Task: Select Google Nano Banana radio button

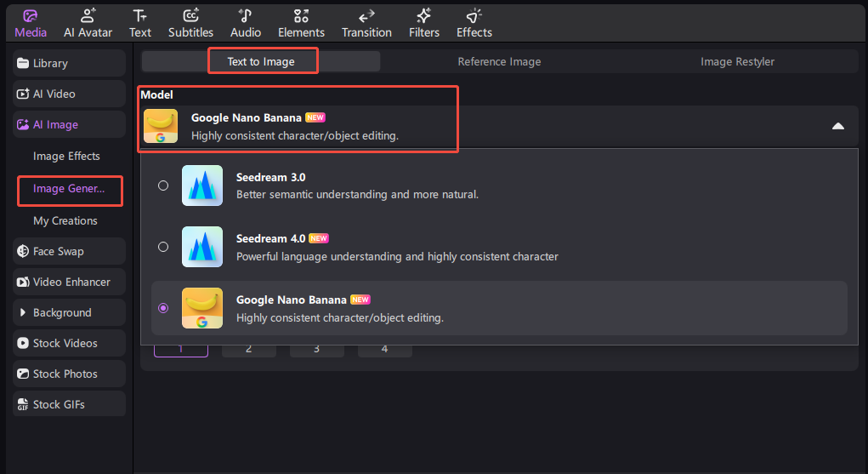Action: (163, 308)
